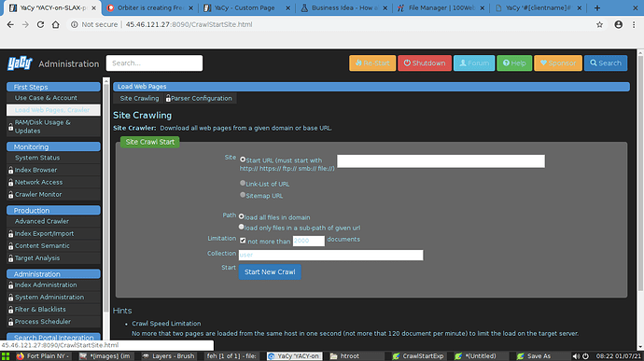Viewport: 644px width, 361px height.
Task: Switch to the File Manager 100Web tab
Action: (441, 7)
